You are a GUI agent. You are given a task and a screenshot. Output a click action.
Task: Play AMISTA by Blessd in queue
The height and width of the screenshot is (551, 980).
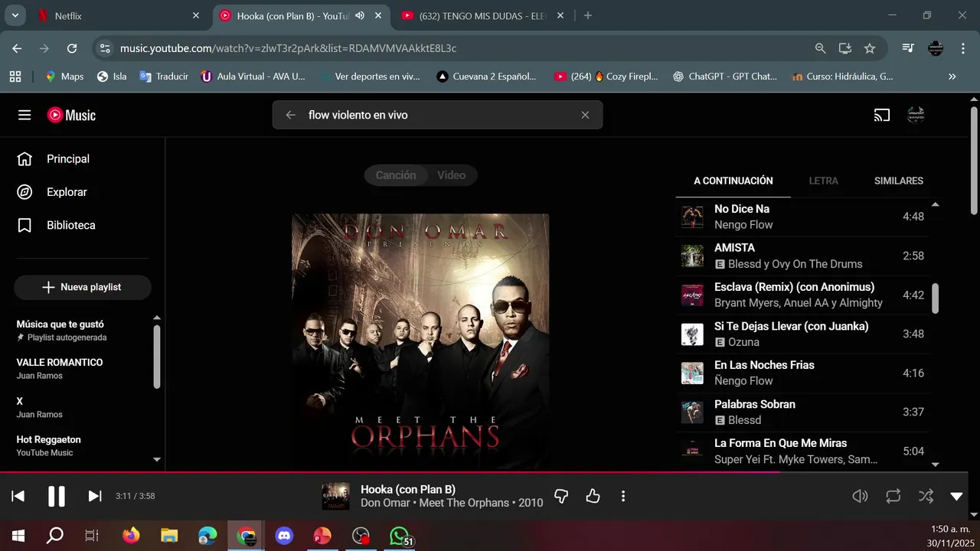click(803, 256)
